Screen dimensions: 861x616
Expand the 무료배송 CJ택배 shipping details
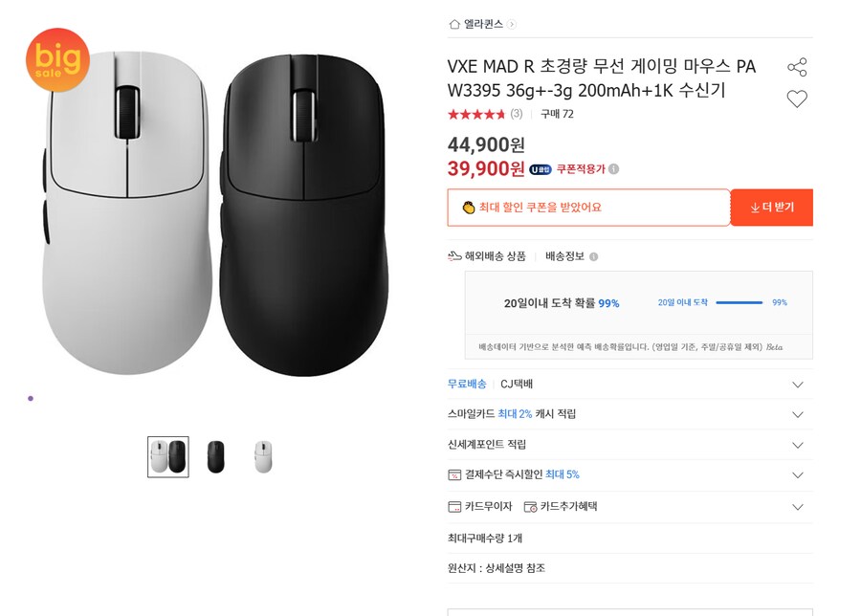[798, 385]
